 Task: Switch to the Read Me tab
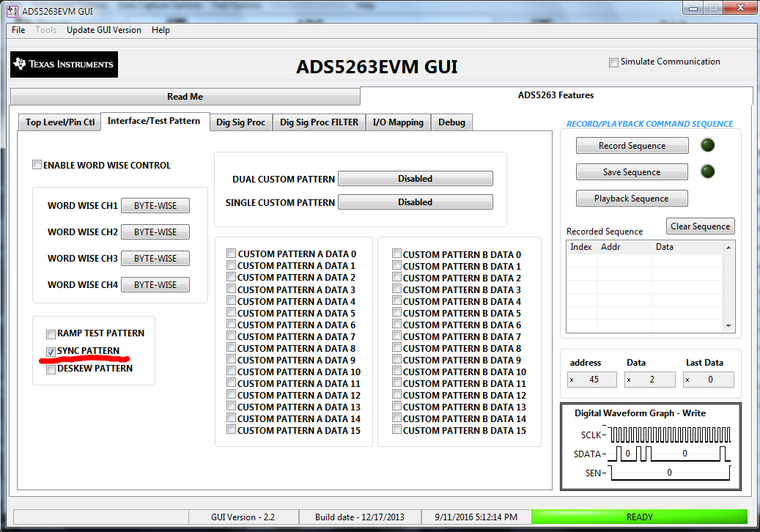[185, 97]
